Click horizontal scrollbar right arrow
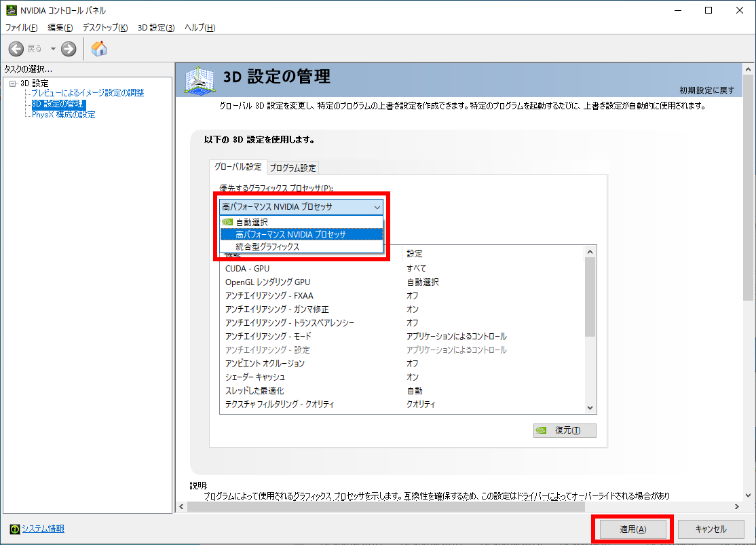Screen dimensions: 756x545 [737, 506]
